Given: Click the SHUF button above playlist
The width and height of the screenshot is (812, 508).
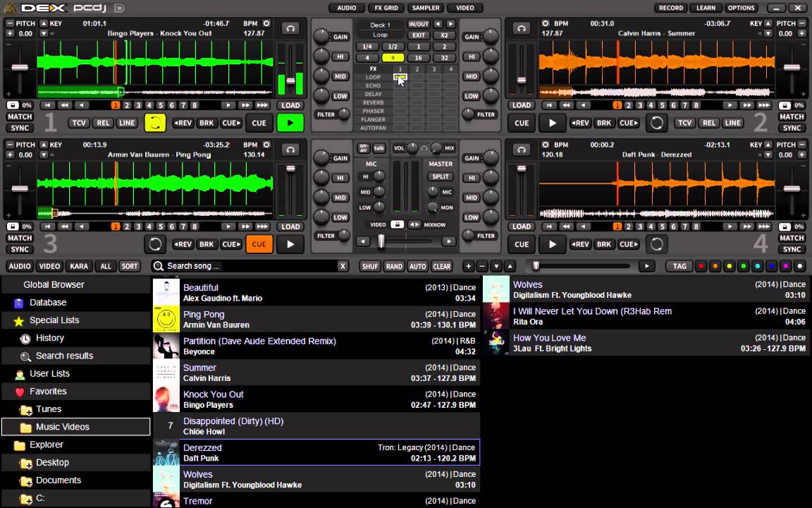Looking at the screenshot, I should [369, 266].
